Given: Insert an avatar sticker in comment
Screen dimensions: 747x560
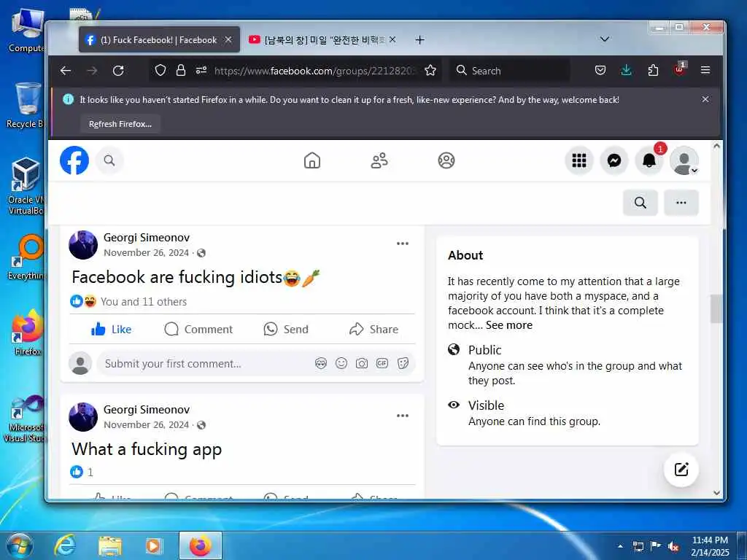Looking at the screenshot, I should point(321,364).
